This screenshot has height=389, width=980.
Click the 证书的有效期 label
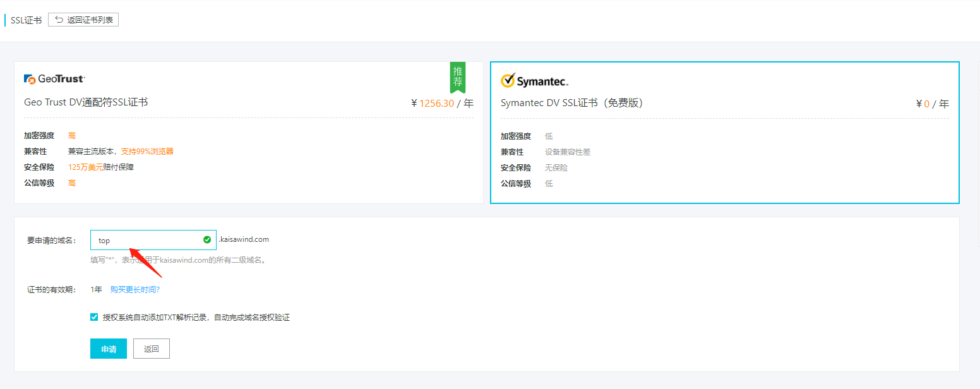point(52,289)
